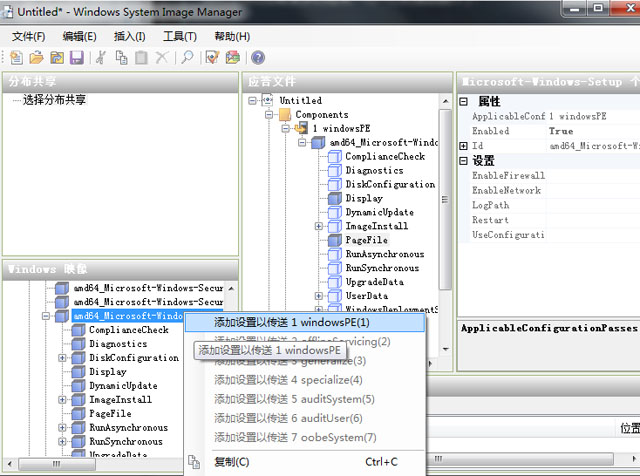The height and width of the screenshot is (476, 640).
Task: Collapse the Components node
Action: click(269, 115)
